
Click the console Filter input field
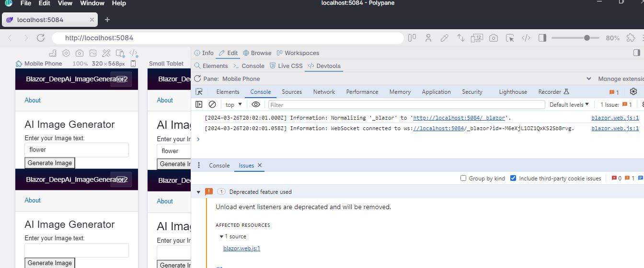[406, 104]
